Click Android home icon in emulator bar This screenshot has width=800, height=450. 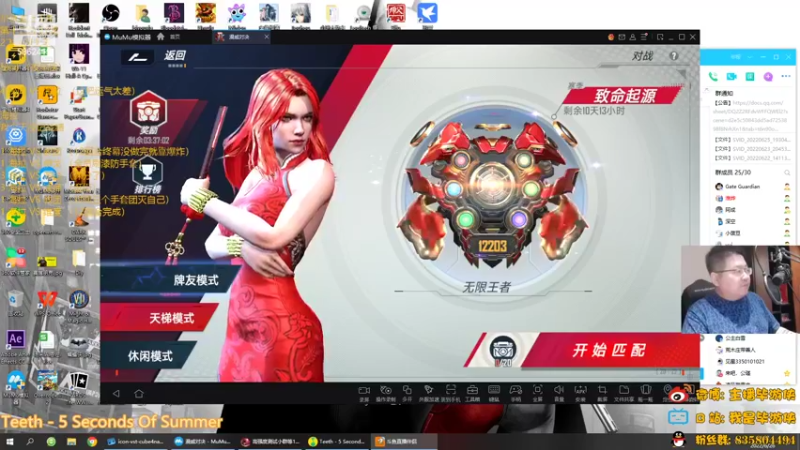[139, 393]
